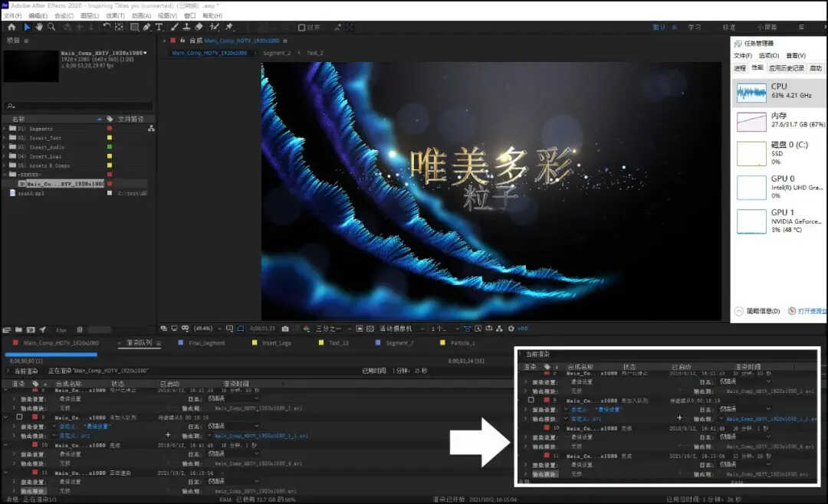Take snapshot with viewer camera icon
The width and height of the screenshot is (828, 504).
click(285, 329)
